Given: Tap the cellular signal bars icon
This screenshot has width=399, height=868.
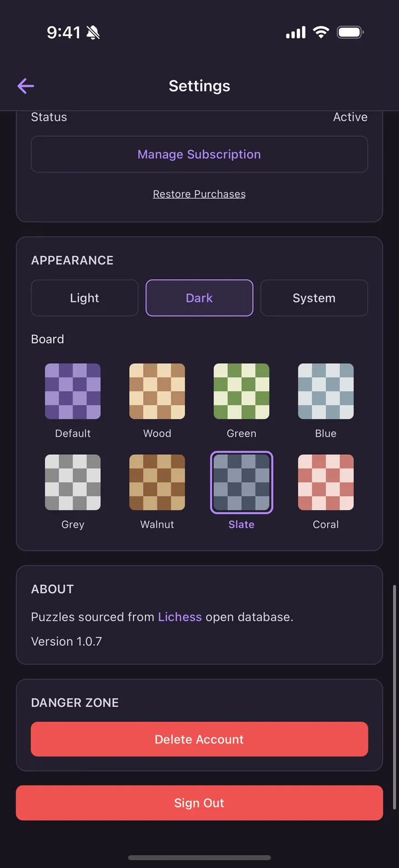Looking at the screenshot, I should coord(296,33).
